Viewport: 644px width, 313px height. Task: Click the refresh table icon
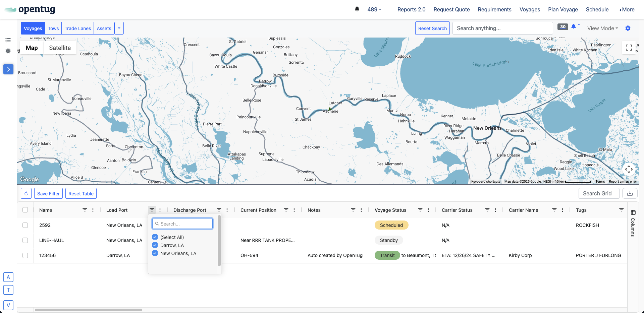click(26, 193)
